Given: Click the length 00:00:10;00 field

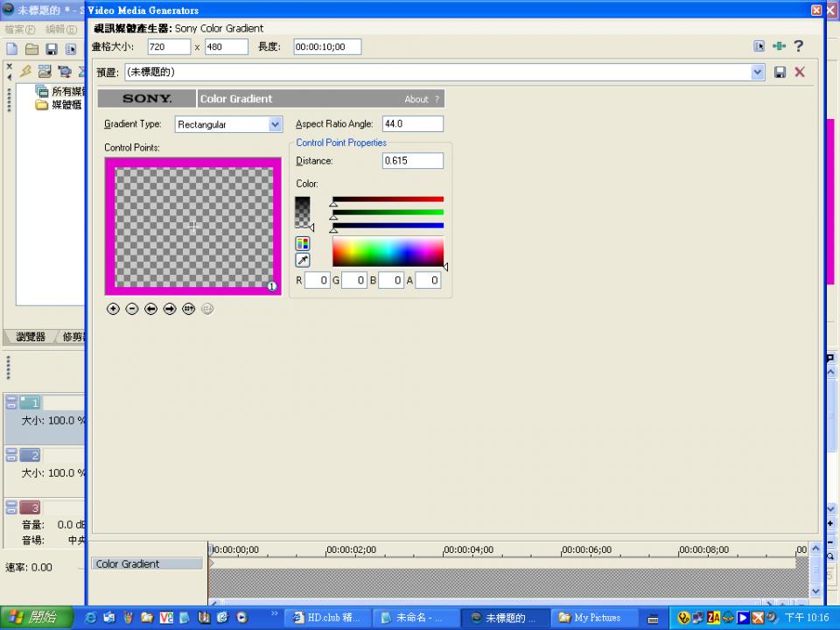Looking at the screenshot, I should click(x=327, y=46).
